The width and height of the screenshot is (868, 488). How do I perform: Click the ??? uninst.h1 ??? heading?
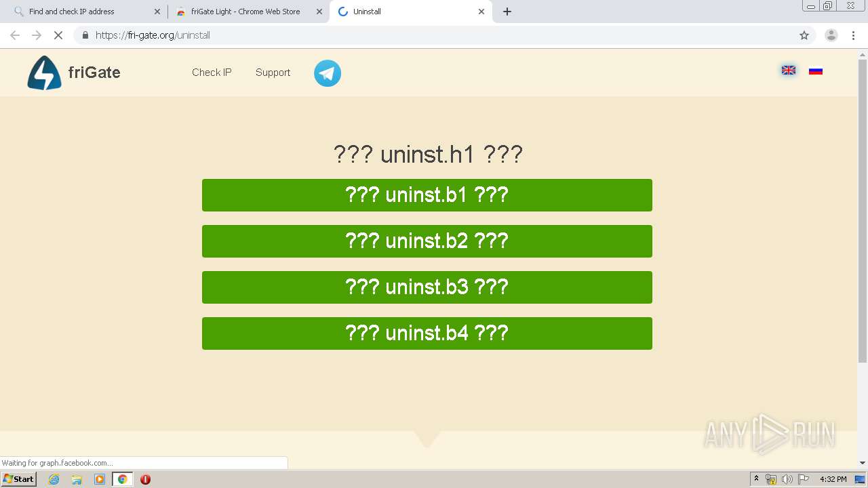pos(428,155)
